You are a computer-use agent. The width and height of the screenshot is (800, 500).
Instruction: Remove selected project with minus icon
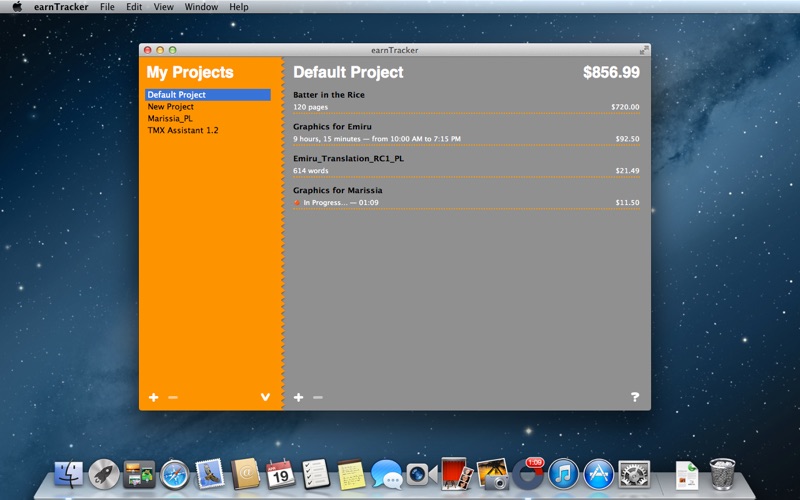[173, 397]
